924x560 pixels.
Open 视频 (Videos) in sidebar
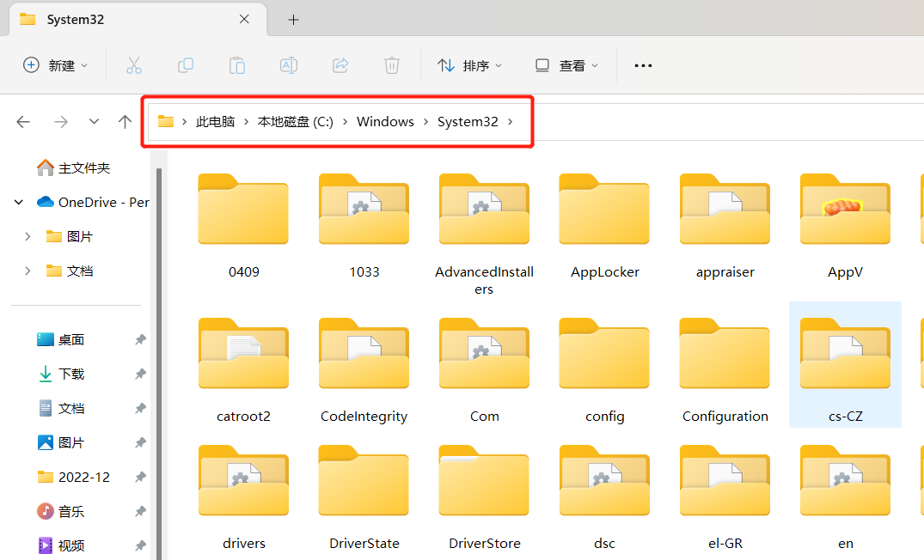click(61, 546)
